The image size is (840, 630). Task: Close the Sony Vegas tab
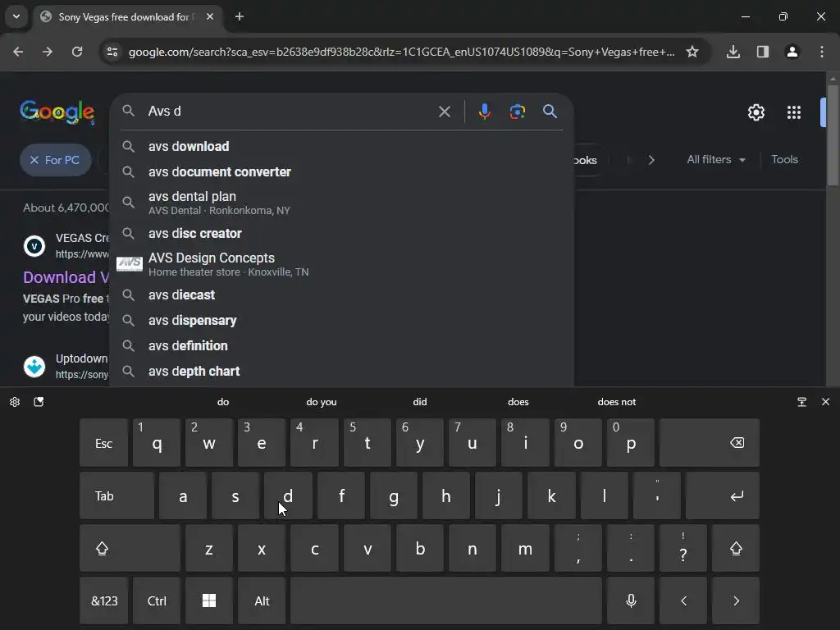click(x=210, y=16)
